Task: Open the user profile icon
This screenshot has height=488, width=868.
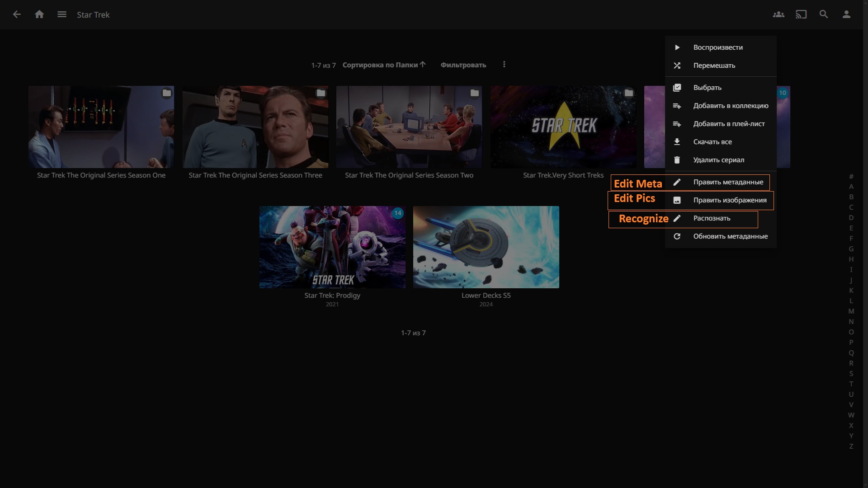Action: point(846,14)
